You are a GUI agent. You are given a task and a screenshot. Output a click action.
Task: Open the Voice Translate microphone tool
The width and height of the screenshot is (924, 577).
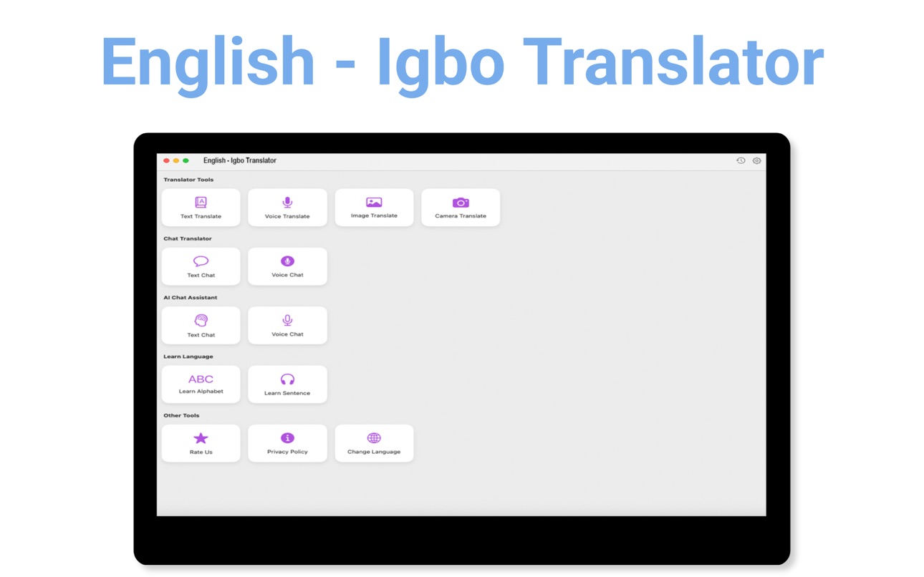tap(287, 208)
